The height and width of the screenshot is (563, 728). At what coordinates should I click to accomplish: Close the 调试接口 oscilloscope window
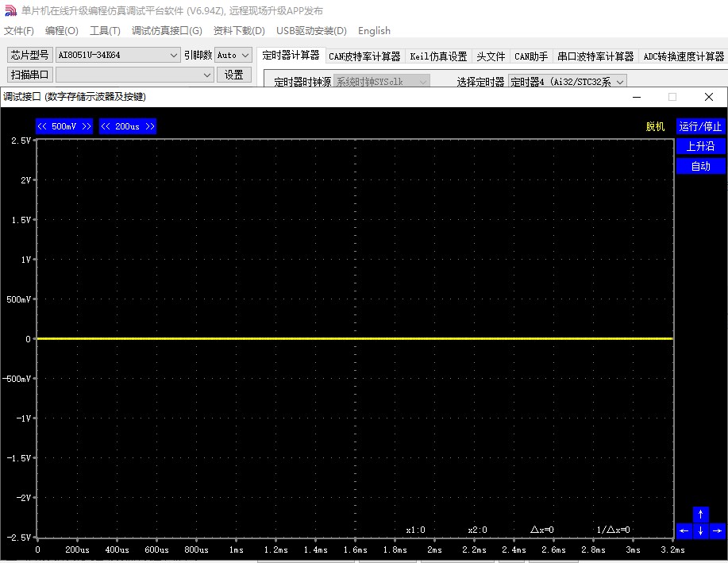709,97
